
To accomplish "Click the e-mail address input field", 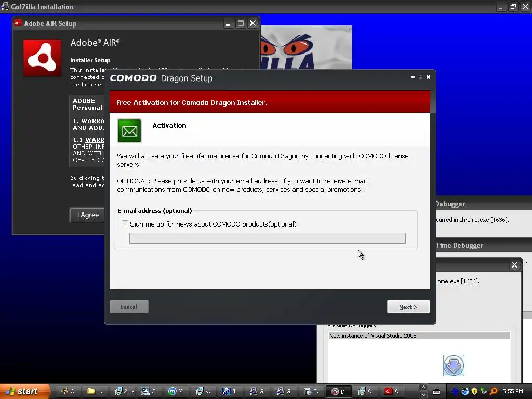I will coord(268,238).
